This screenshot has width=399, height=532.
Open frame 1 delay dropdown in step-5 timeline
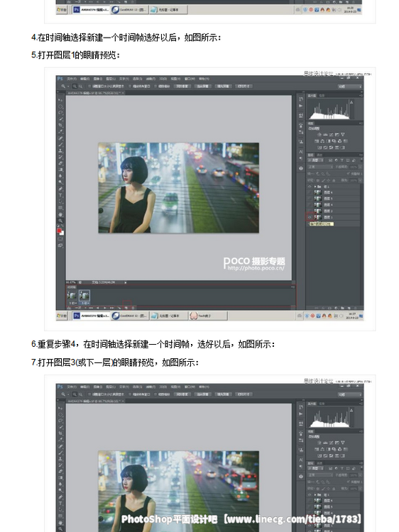point(73,303)
